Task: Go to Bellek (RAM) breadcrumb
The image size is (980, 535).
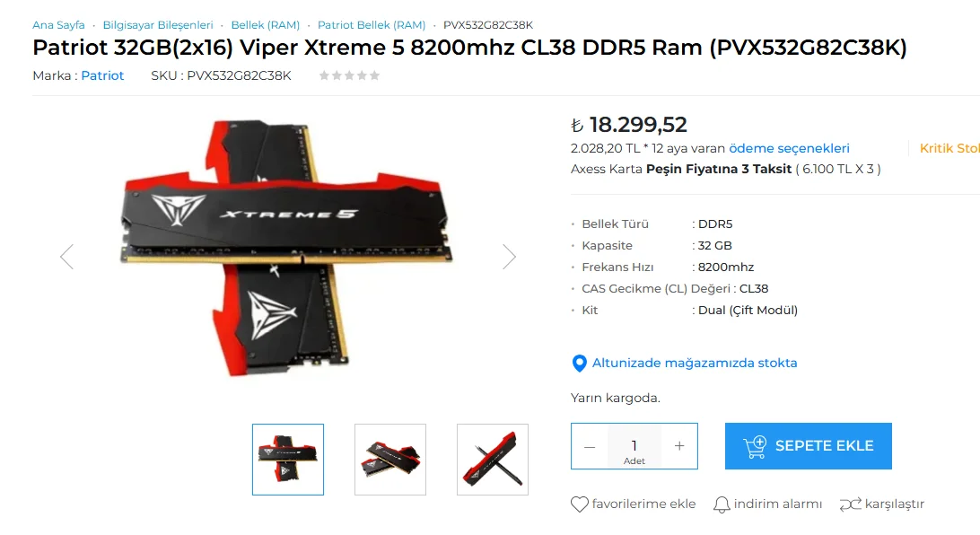Action: pyautogui.click(x=266, y=25)
